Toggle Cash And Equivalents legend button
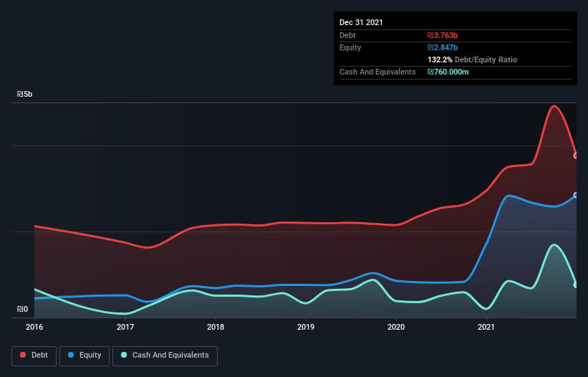Viewport: 588px width, 377px height. pyautogui.click(x=165, y=355)
